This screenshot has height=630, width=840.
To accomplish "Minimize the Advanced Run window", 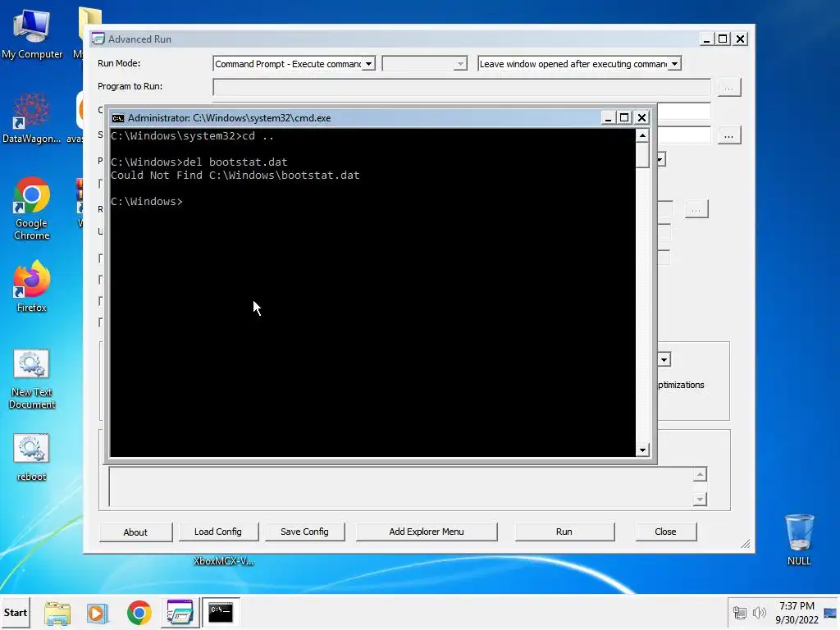I will (x=706, y=39).
